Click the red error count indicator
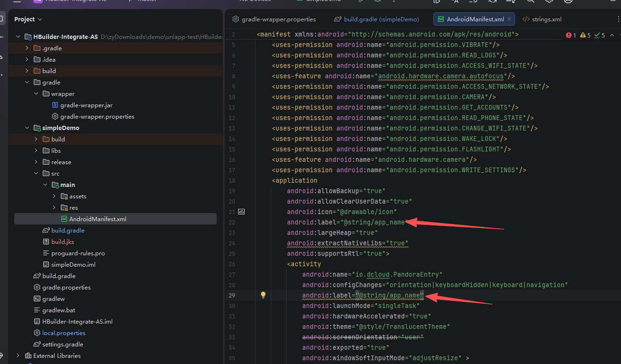 [x=571, y=35]
